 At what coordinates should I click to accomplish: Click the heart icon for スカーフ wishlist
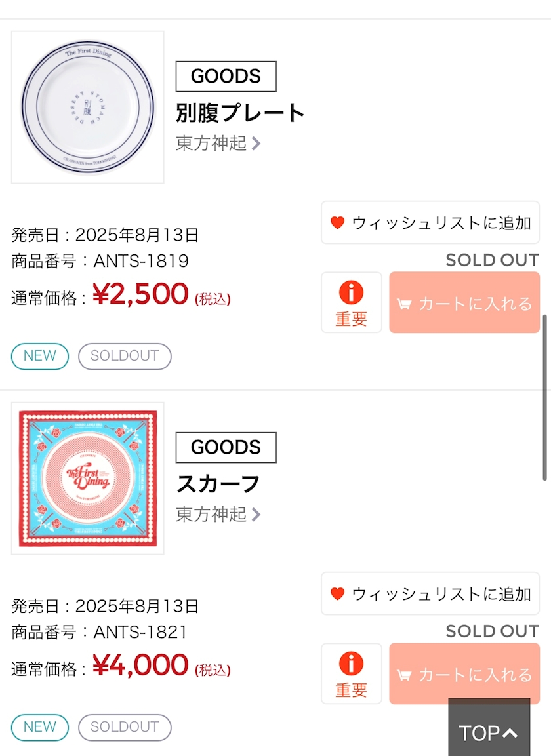(x=337, y=594)
